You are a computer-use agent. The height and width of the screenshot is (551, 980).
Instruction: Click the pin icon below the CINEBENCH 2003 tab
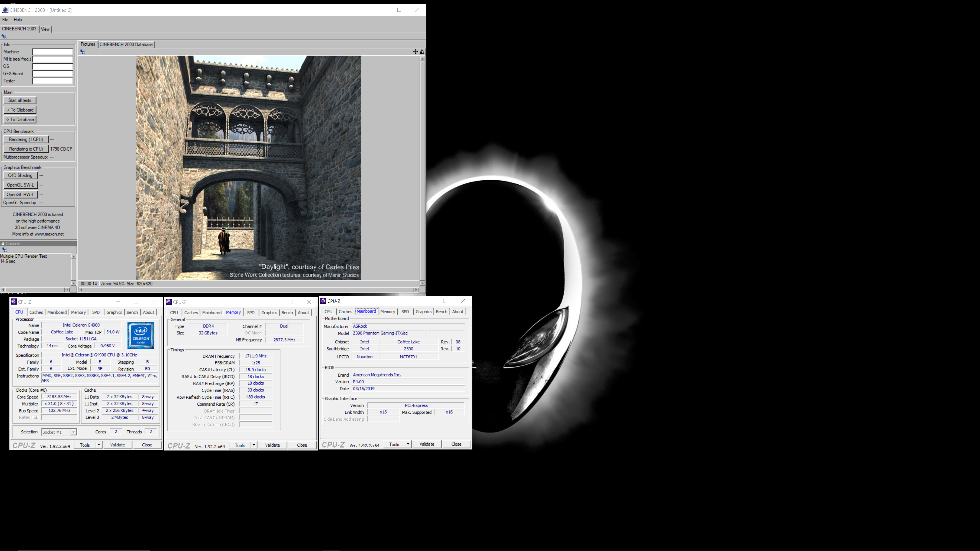[x=4, y=36]
